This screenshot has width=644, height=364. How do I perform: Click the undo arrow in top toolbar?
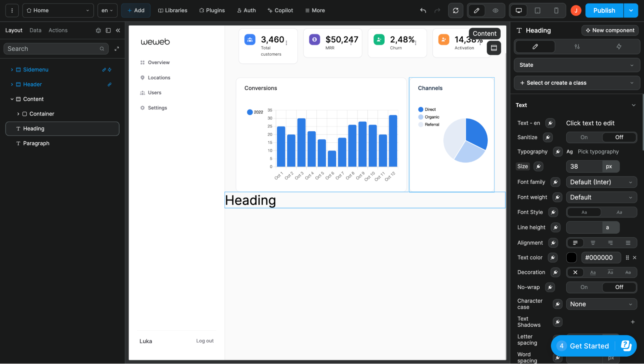[423, 11]
